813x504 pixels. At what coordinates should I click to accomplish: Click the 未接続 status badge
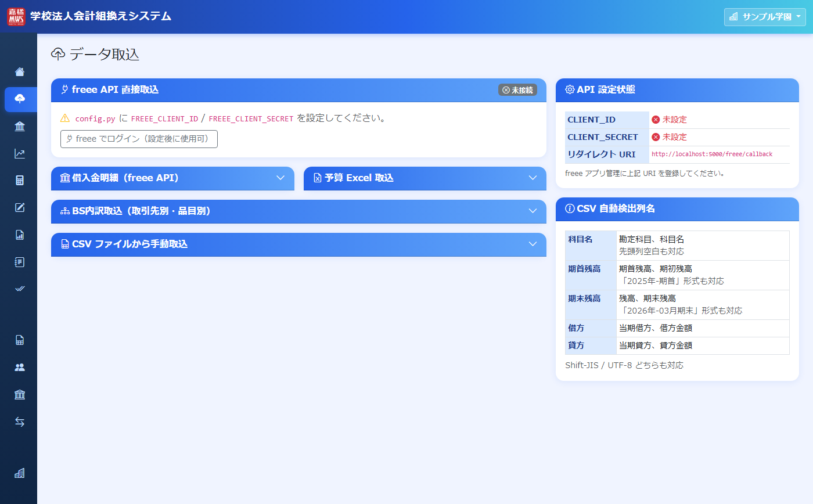pos(517,90)
